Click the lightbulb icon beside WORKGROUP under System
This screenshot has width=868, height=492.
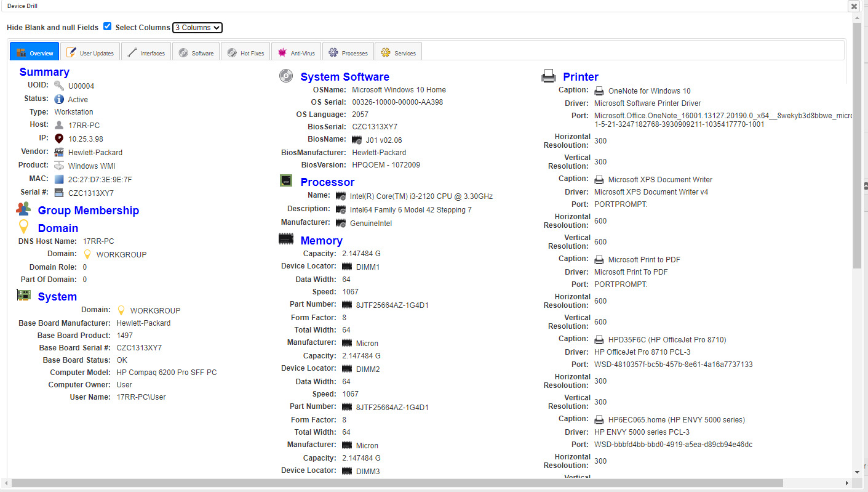pos(121,310)
